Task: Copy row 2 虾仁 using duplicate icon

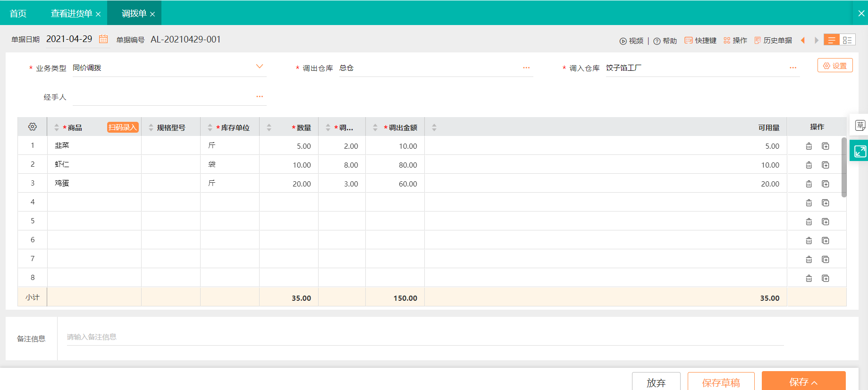Action: pyautogui.click(x=826, y=165)
